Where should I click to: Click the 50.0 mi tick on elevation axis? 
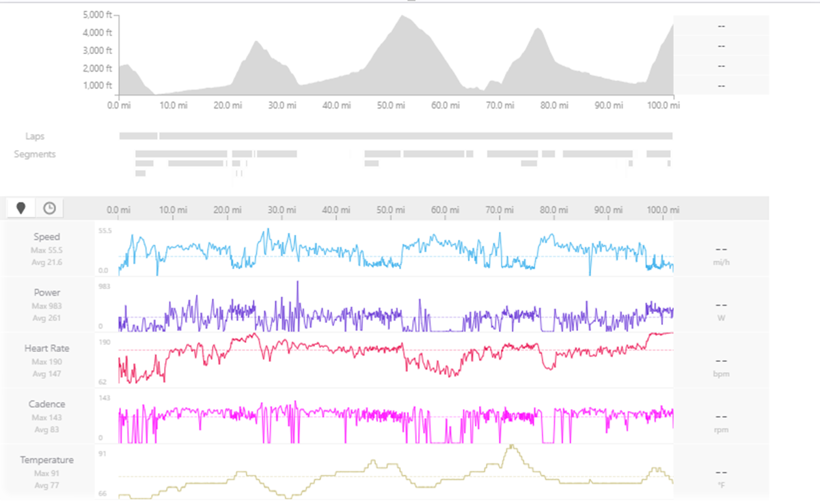(392, 105)
